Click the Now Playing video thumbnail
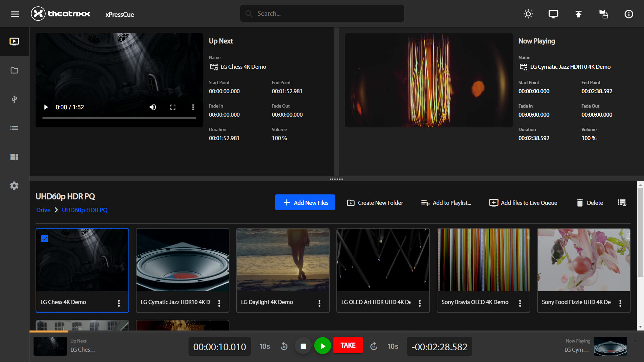This screenshot has width=644, height=362. (x=429, y=80)
